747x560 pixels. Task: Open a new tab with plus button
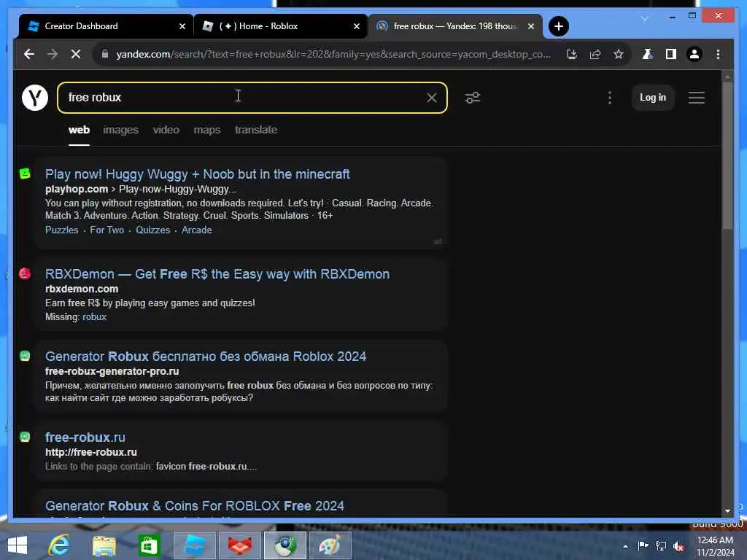[558, 26]
